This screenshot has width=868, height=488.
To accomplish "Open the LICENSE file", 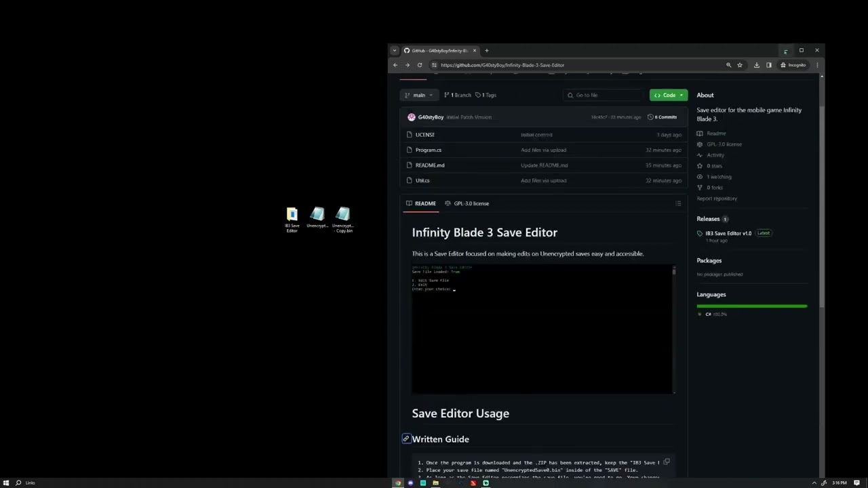I will coord(425,135).
